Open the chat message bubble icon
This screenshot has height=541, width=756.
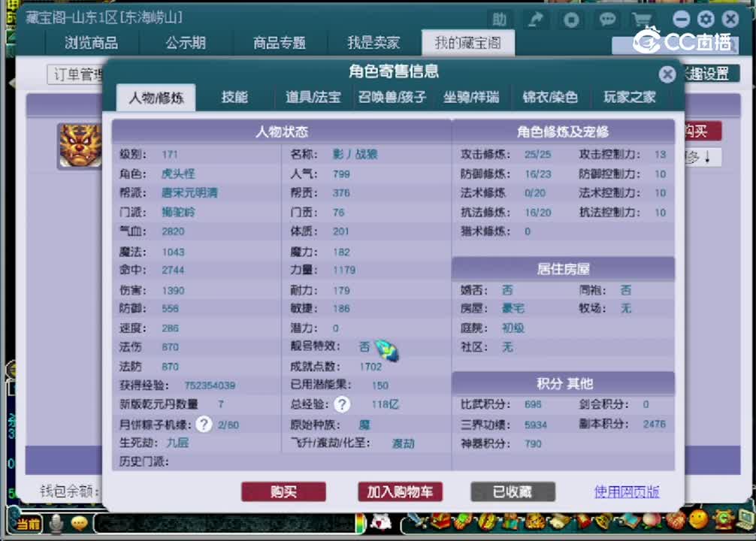(x=607, y=20)
